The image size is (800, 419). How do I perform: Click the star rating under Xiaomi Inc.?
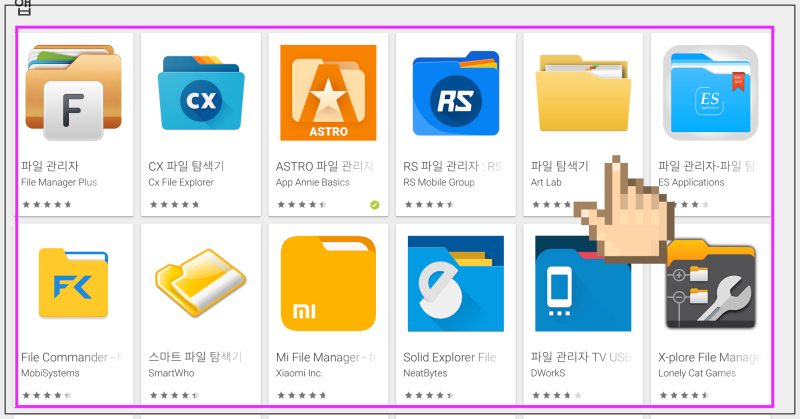(302, 395)
